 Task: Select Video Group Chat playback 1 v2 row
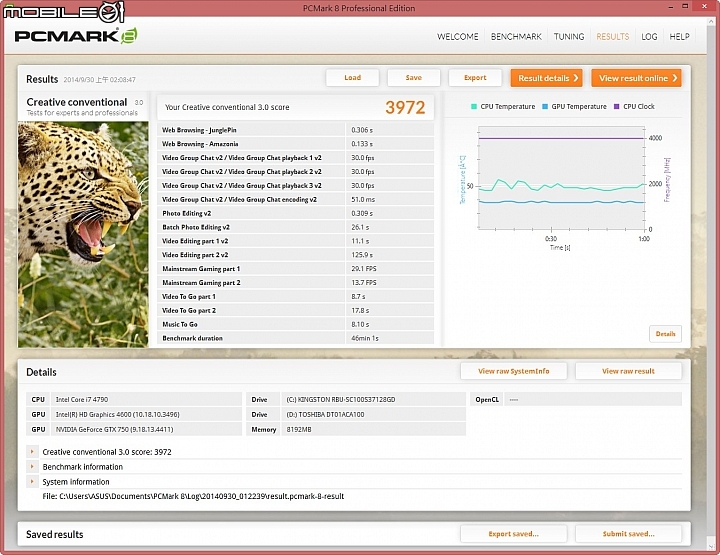[295, 157]
